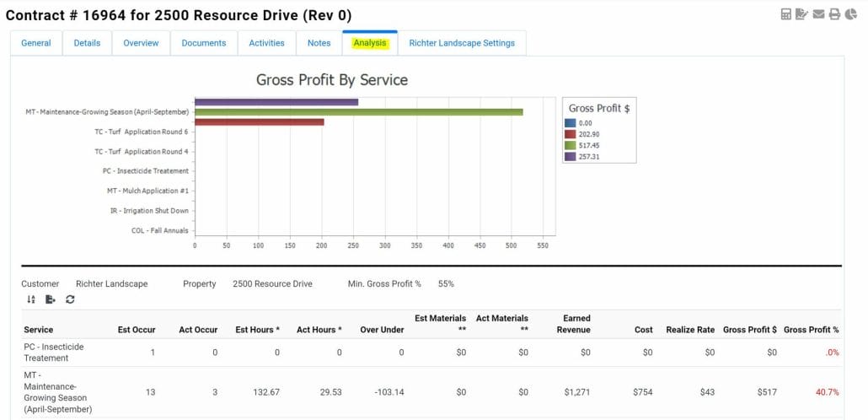The height and width of the screenshot is (420, 868).
Task: Open the pie chart report icon
Action: tap(850, 14)
